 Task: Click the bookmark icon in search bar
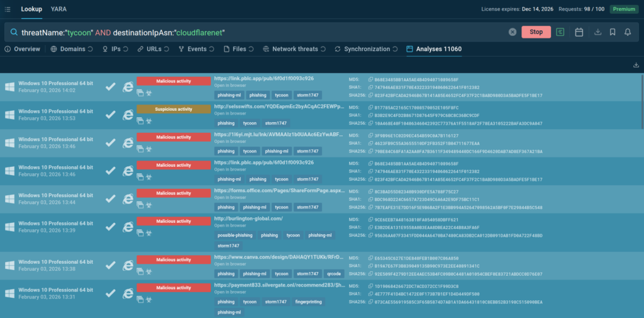point(612,32)
